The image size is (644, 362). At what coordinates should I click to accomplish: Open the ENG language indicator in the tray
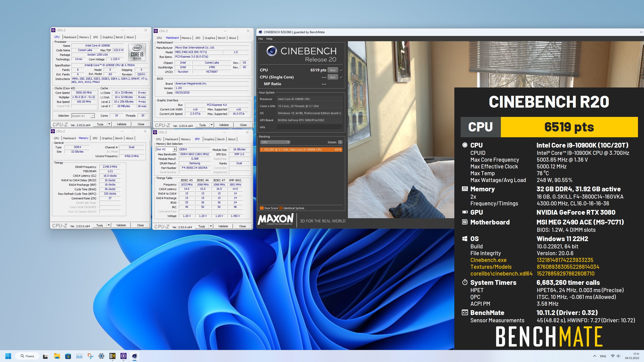[x=603, y=356]
